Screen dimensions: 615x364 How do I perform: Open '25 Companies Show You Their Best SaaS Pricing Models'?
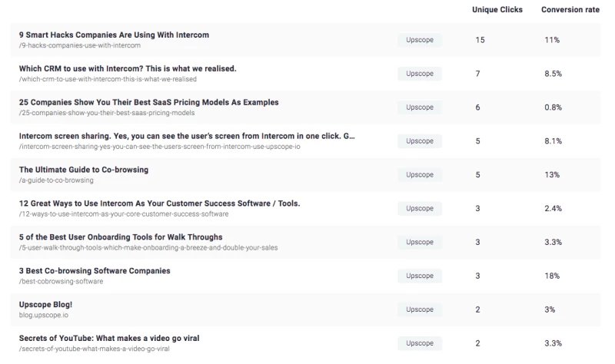[x=148, y=102]
